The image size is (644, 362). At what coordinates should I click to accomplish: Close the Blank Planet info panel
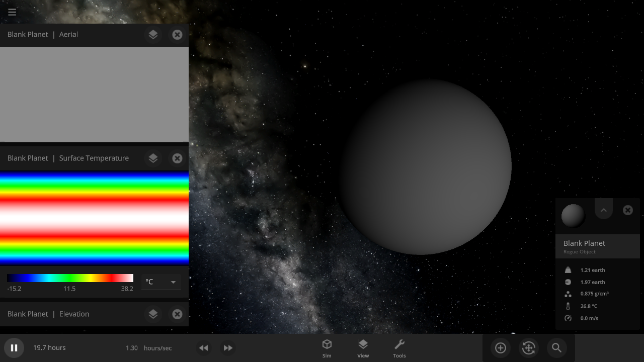tap(628, 210)
